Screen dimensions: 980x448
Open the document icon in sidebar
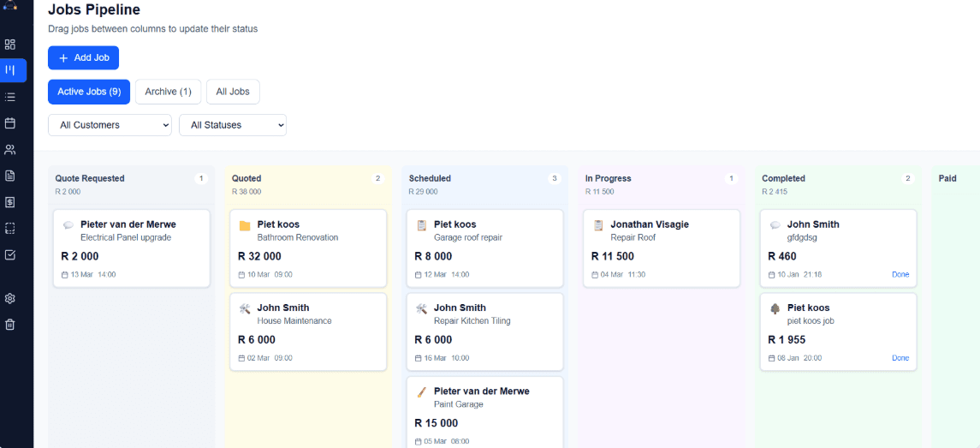[x=10, y=176]
